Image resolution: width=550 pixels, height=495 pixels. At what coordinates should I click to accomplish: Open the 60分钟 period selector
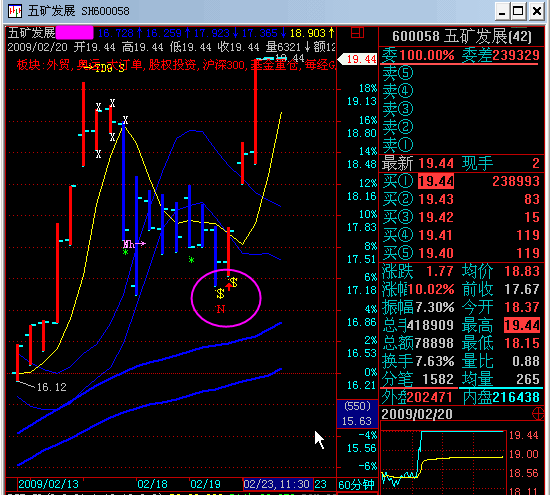pyautogui.click(x=356, y=485)
